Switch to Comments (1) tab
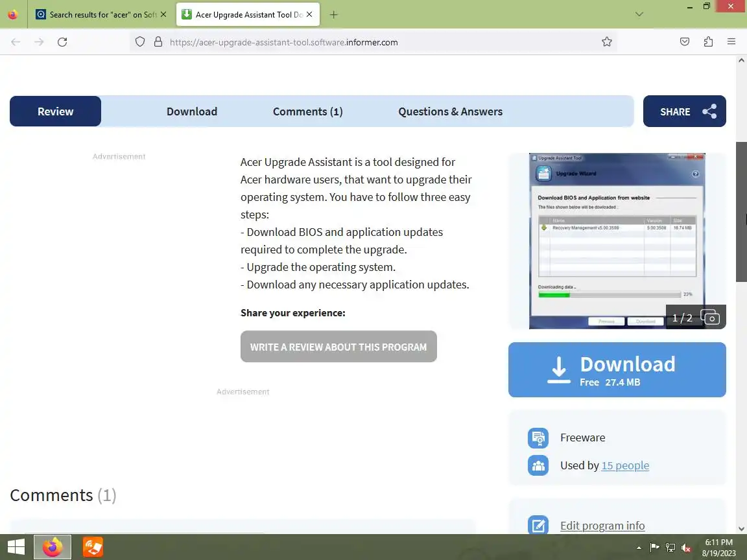Viewport: 747px width, 560px height. pyautogui.click(x=308, y=111)
